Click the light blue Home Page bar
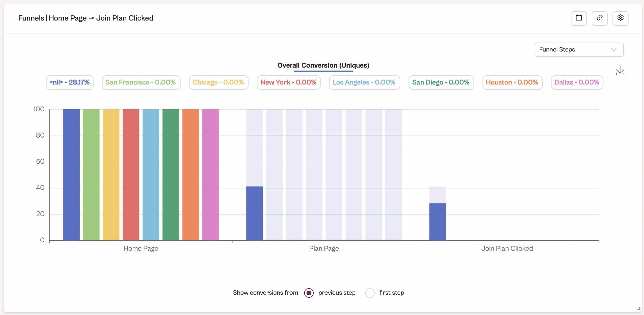The image size is (644, 315). (x=151, y=175)
